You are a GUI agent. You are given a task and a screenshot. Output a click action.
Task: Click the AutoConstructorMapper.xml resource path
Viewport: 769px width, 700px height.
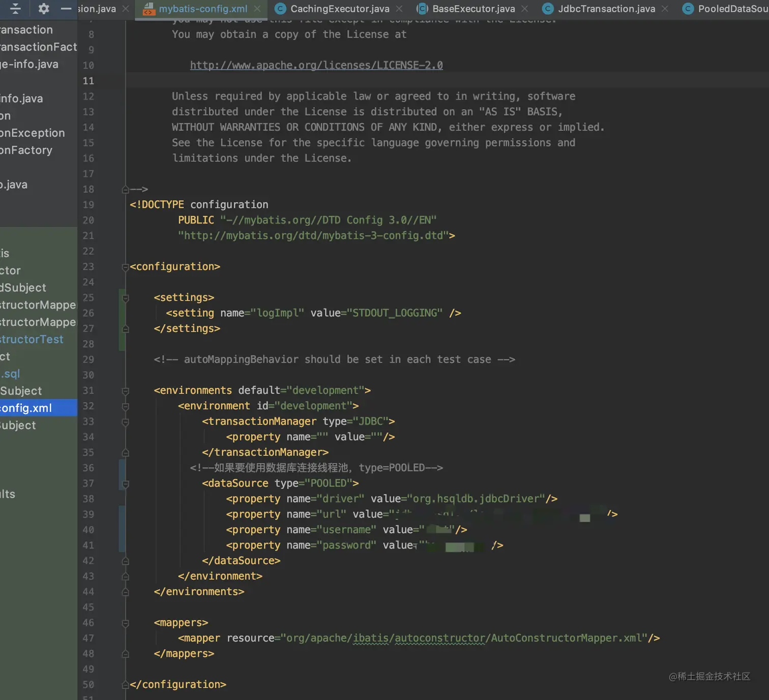[464, 638]
